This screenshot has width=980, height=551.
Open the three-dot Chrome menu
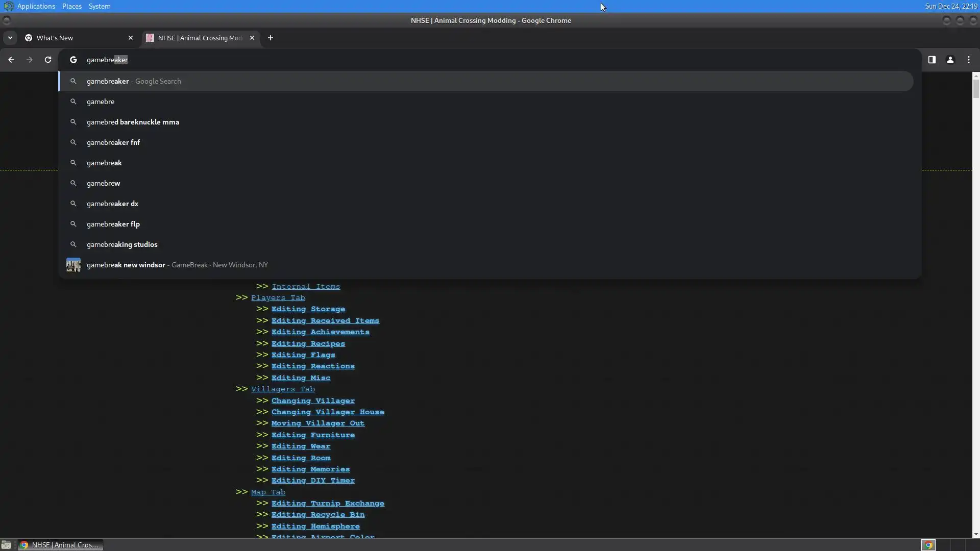[969, 60]
